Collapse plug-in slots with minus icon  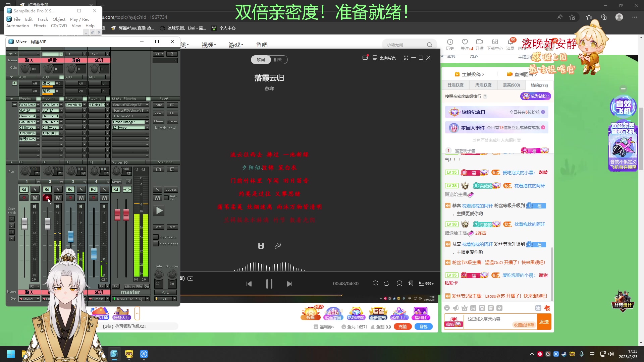[14, 105]
